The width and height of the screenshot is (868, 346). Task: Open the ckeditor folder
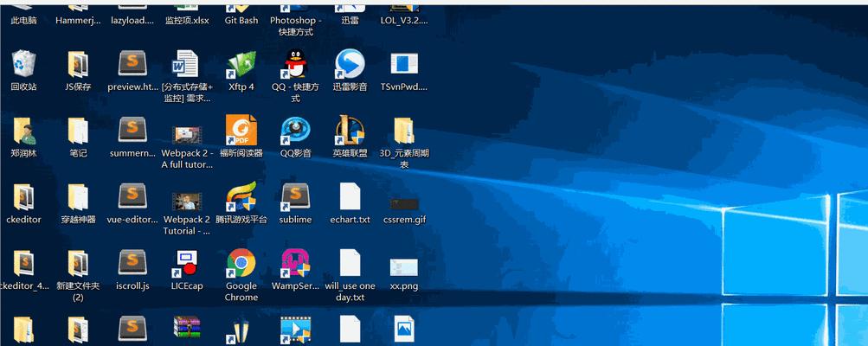pos(24,197)
